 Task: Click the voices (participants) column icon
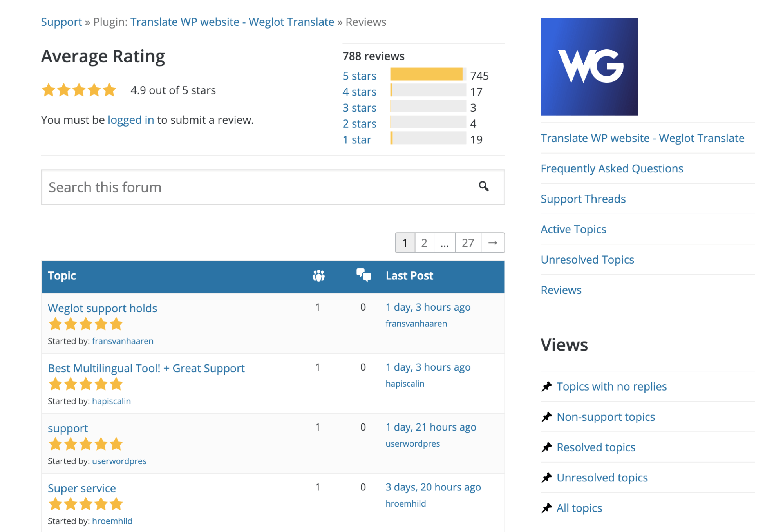pyautogui.click(x=318, y=275)
